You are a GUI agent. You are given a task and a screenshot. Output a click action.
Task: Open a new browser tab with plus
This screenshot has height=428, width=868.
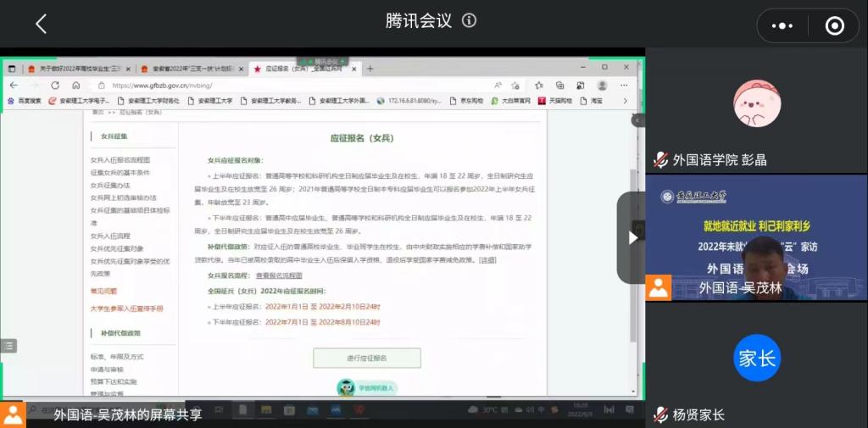click(x=370, y=69)
